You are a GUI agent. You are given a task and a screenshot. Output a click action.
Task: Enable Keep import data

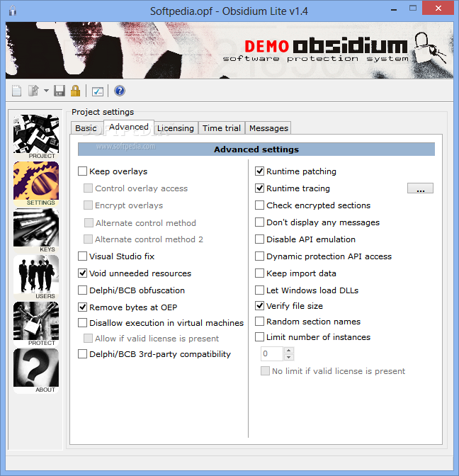(259, 273)
